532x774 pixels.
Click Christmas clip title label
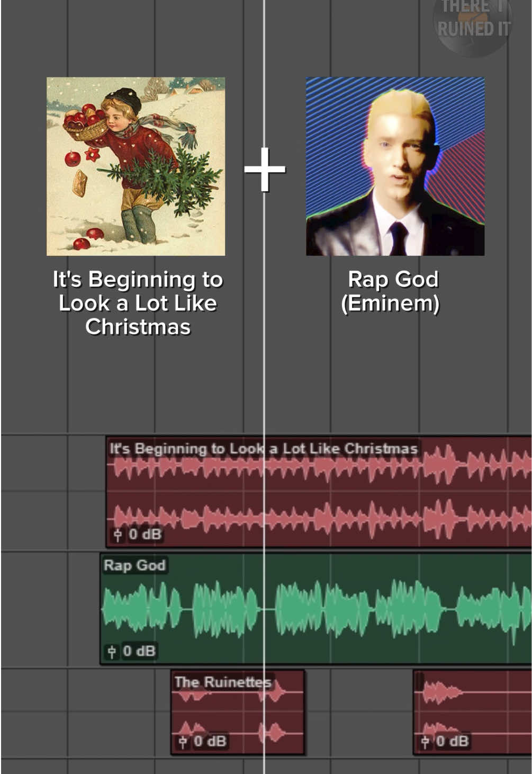click(x=264, y=449)
